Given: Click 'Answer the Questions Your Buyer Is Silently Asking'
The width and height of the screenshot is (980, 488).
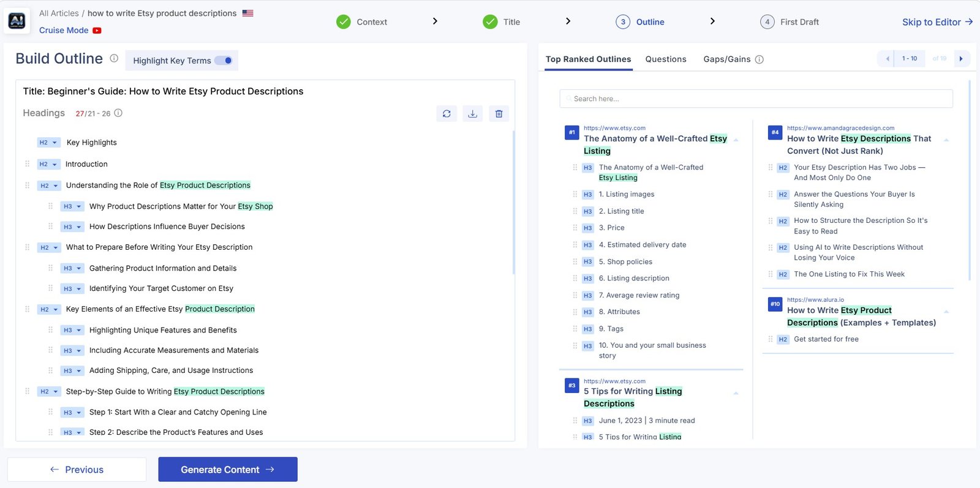Looking at the screenshot, I should pos(854,199).
